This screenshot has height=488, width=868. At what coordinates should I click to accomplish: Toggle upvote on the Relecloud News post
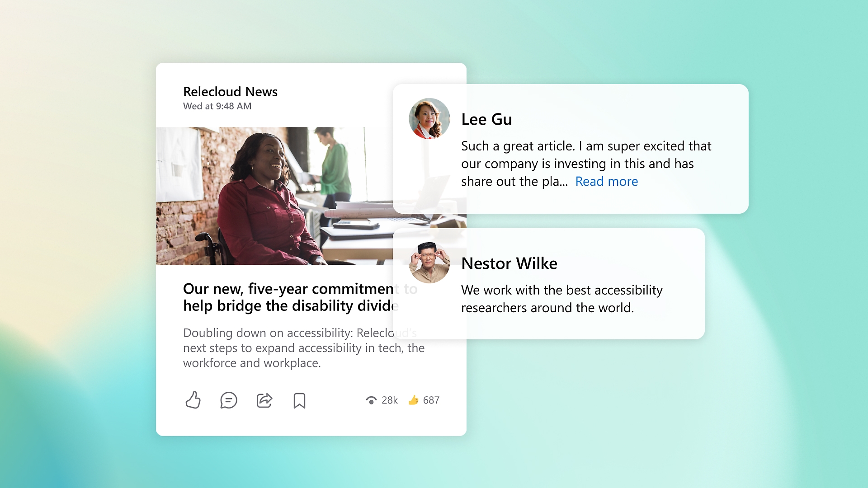(193, 400)
